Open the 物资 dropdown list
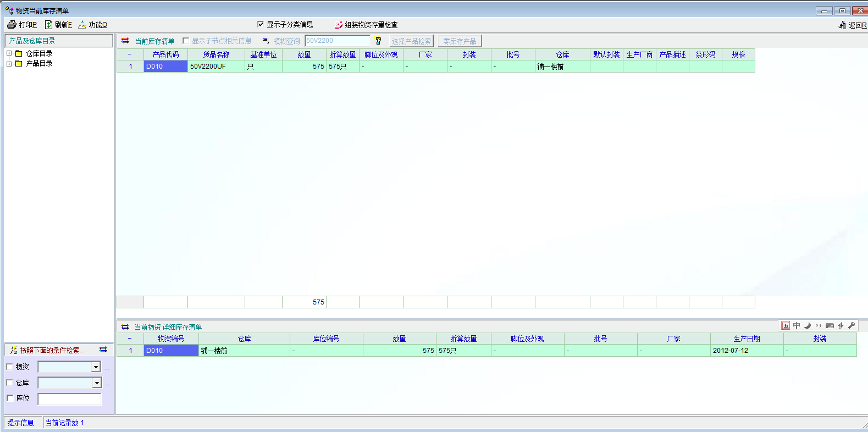Image resolution: width=868 pixels, height=432 pixels. [96, 367]
